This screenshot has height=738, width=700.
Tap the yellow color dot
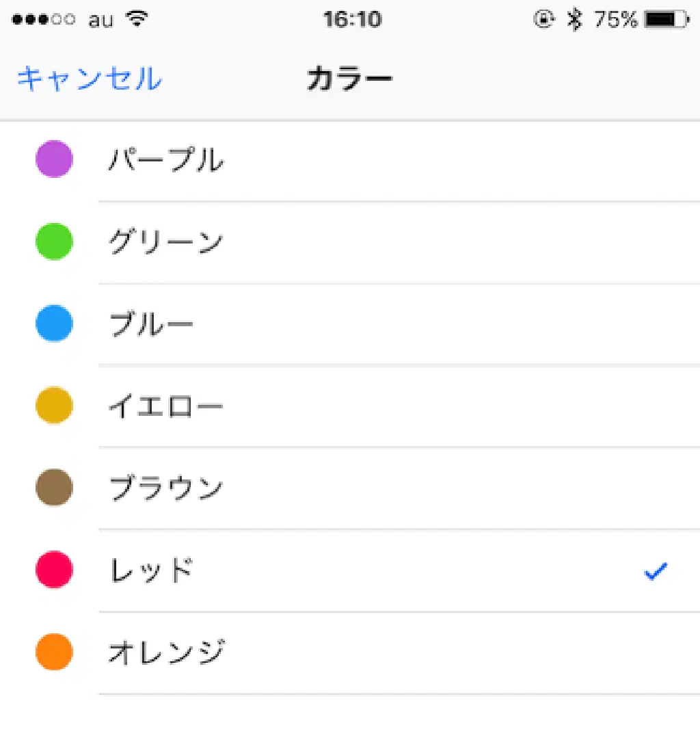point(54,406)
